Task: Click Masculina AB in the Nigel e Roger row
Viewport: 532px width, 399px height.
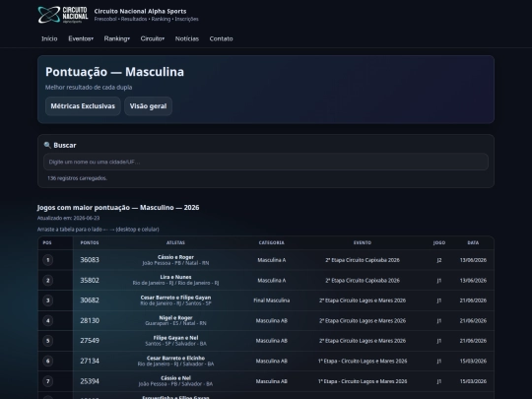Action: (x=272, y=320)
